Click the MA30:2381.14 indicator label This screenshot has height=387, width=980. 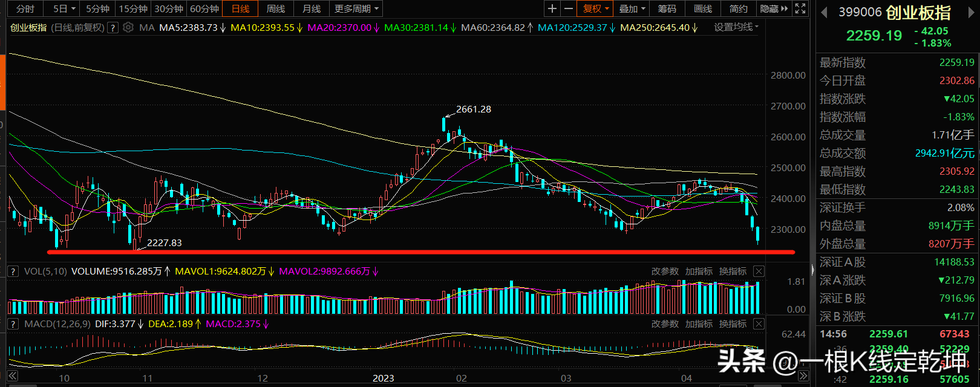[x=420, y=27]
